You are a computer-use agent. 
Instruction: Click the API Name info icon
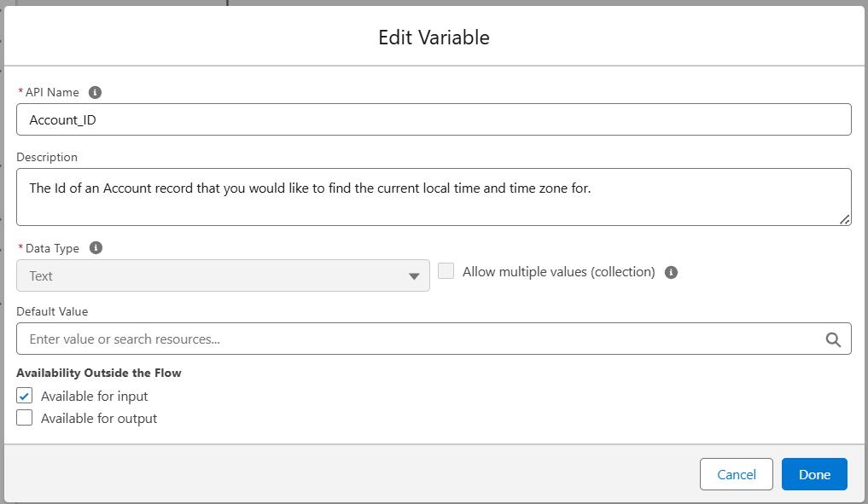click(95, 92)
